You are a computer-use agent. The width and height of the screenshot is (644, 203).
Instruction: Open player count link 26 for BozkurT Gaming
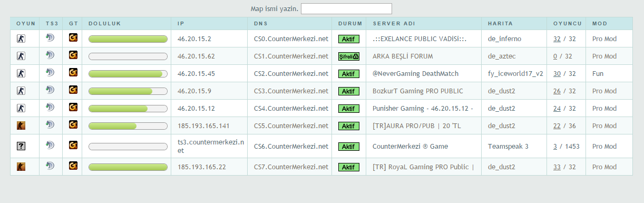557,91
